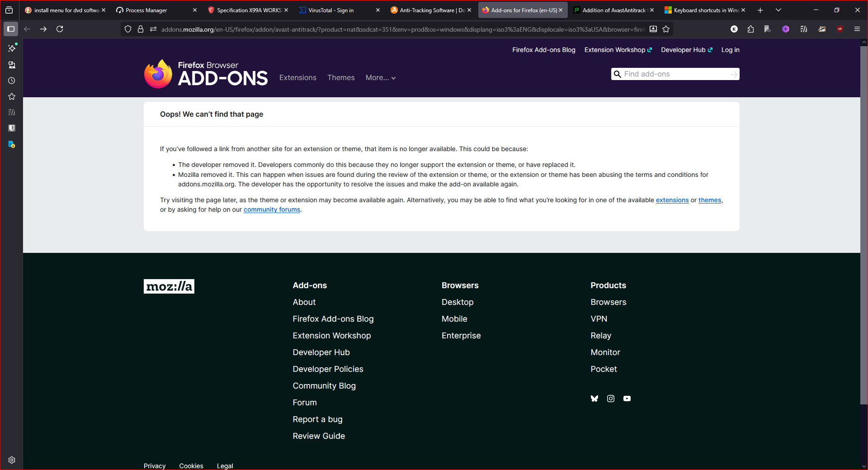Show browsing history in the sidebar
The image size is (868, 470).
point(12,81)
